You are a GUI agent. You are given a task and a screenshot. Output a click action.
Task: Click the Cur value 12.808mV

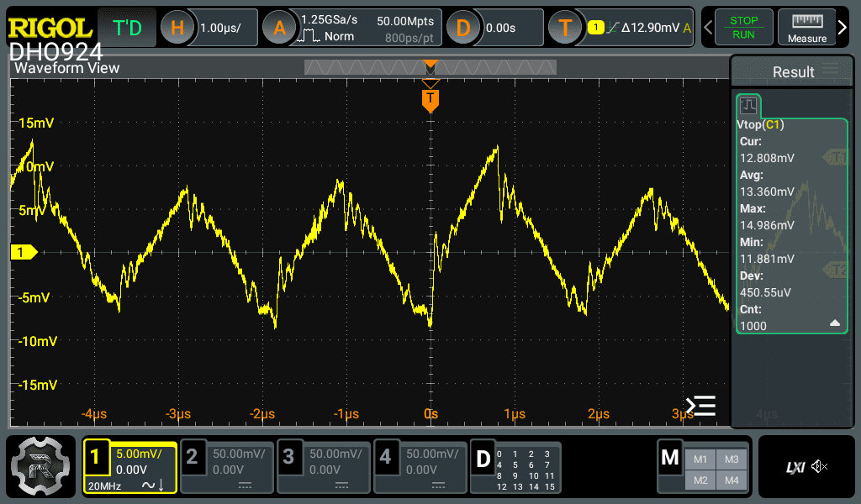click(x=767, y=158)
